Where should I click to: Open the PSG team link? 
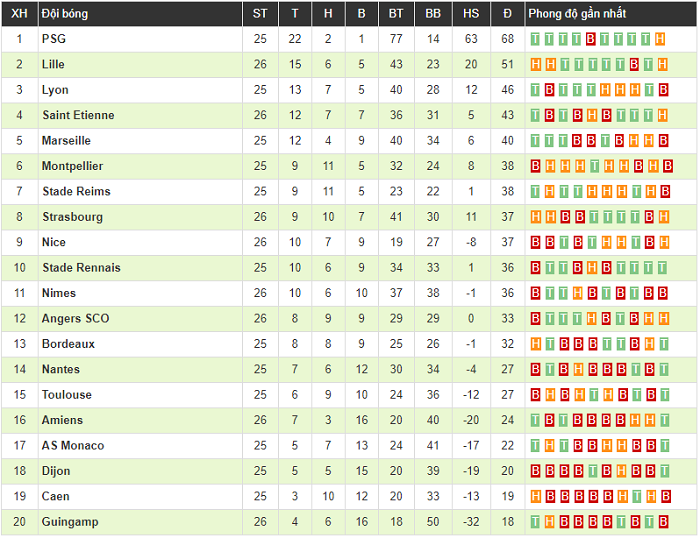point(53,39)
